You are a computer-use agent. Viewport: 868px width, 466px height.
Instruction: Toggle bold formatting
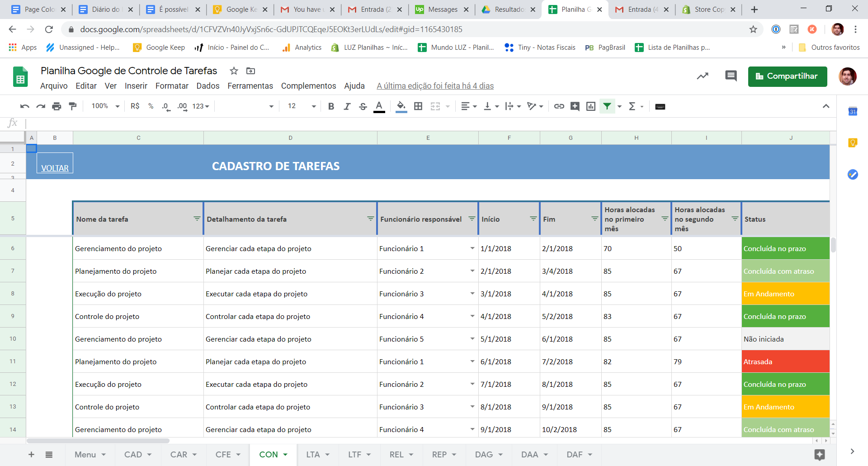331,106
